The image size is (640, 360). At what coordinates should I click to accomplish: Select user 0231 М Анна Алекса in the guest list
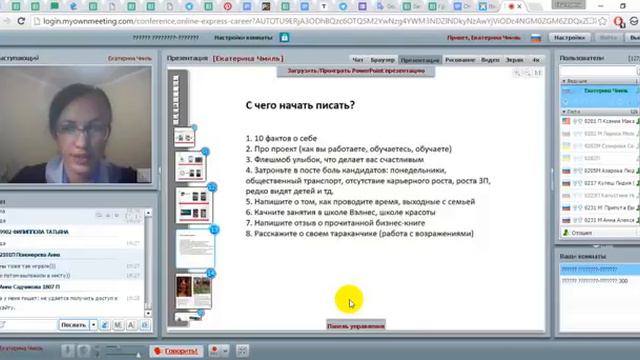(600, 220)
